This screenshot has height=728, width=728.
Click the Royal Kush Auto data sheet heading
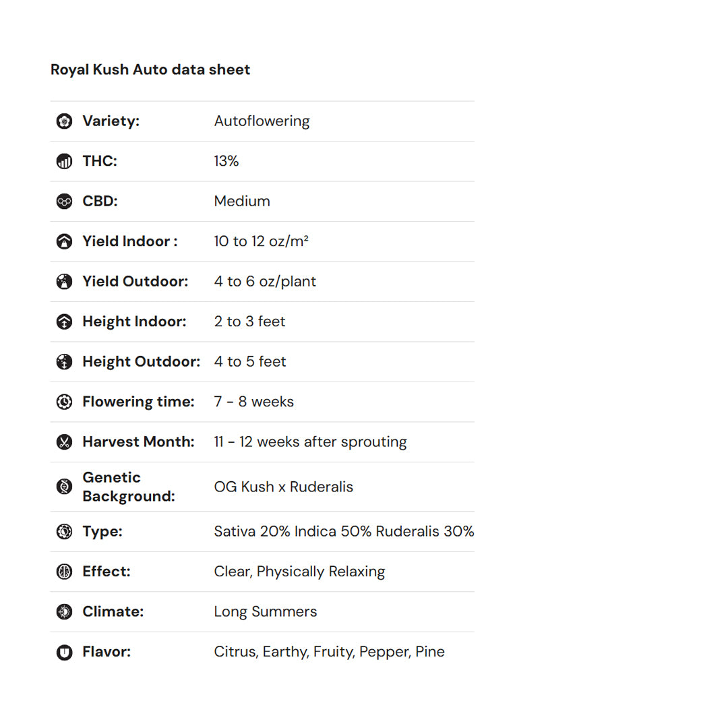pyautogui.click(x=150, y=69)
